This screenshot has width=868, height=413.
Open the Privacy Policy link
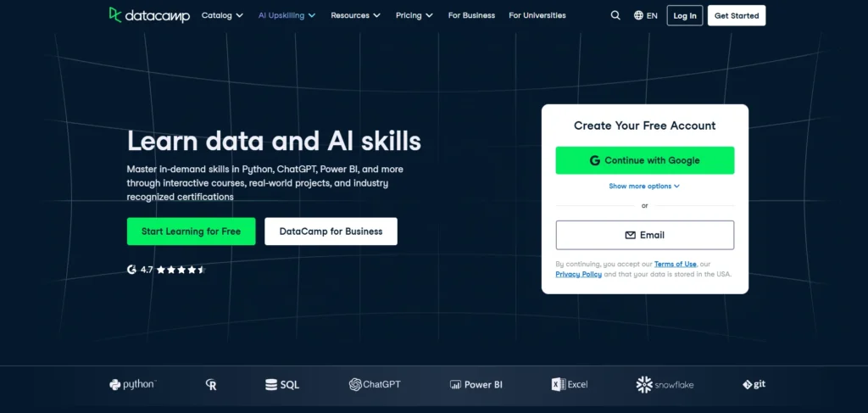[578, 274]
